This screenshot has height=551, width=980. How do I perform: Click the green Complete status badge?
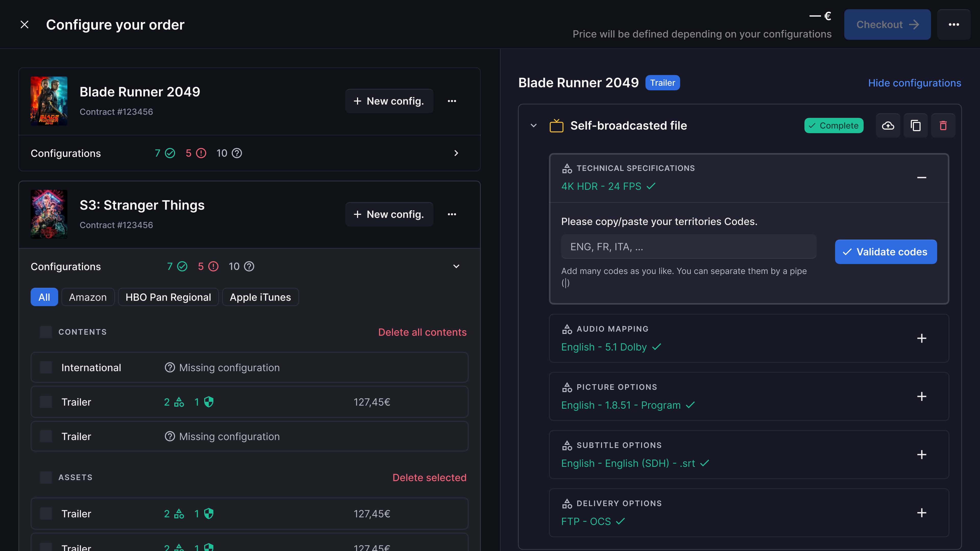coord(834,126)
